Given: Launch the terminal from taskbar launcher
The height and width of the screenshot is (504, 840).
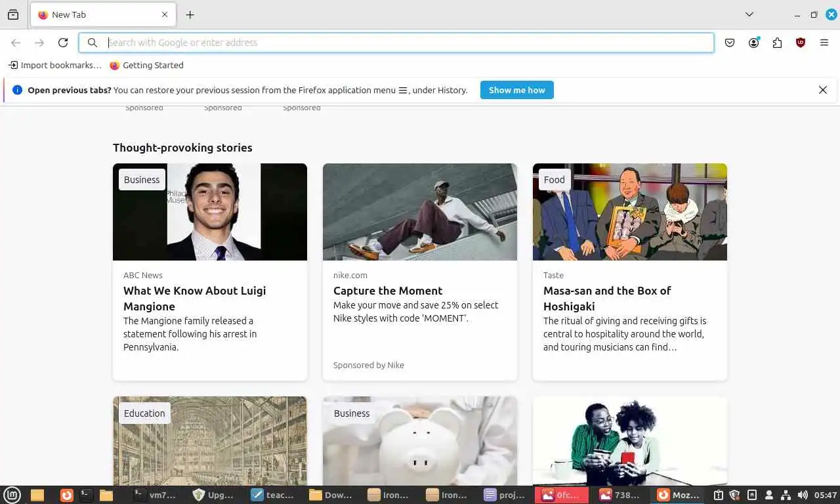Looking at the screenshot, I should 86,495.
